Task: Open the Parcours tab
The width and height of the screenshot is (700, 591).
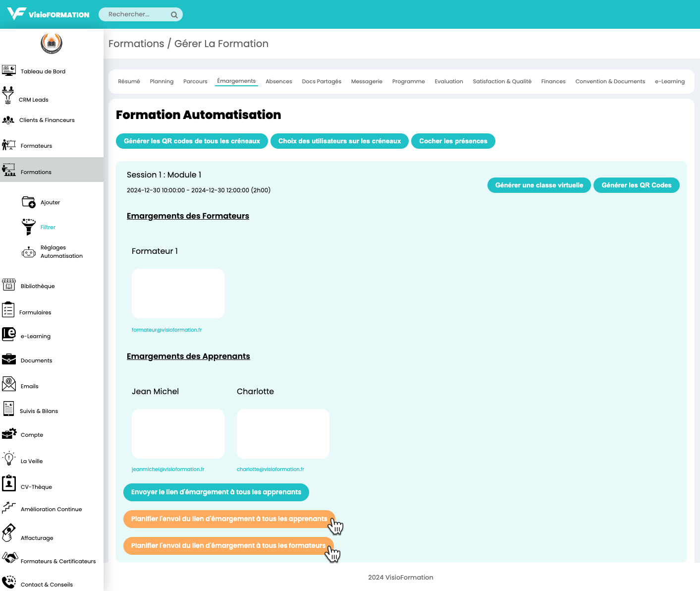Action: click(195, 81)
